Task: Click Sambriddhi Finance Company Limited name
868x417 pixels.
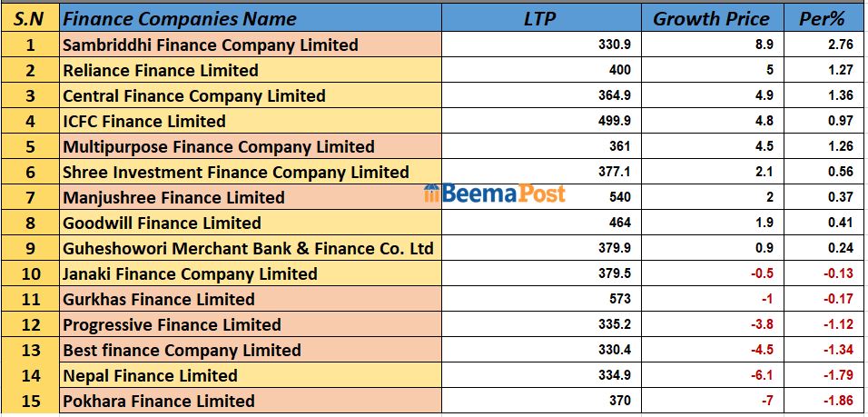Action: click(x=211, y=45)
